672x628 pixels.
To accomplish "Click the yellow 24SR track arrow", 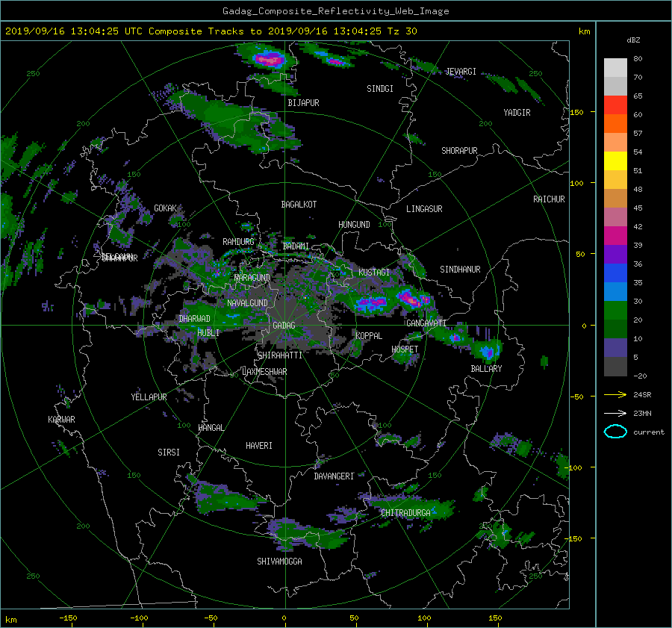I will 615,395.
